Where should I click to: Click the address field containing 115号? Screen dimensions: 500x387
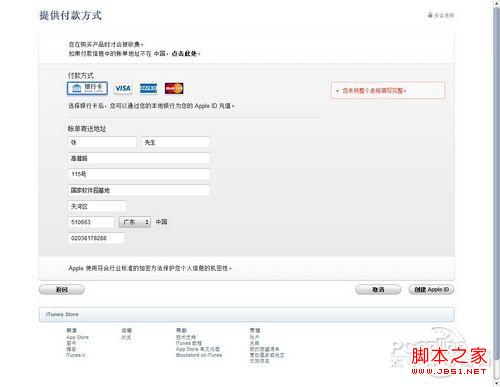point(139,174)
